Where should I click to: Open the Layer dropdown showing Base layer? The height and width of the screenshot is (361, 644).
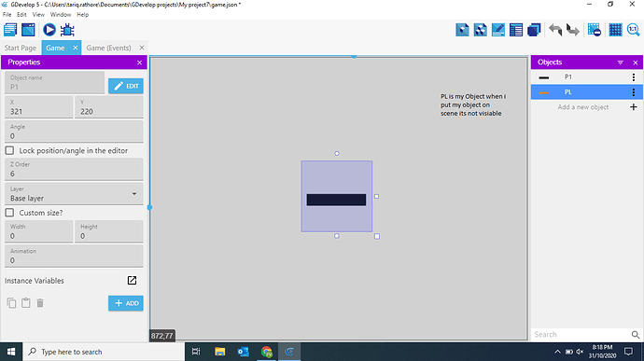(x=74, y=194)
